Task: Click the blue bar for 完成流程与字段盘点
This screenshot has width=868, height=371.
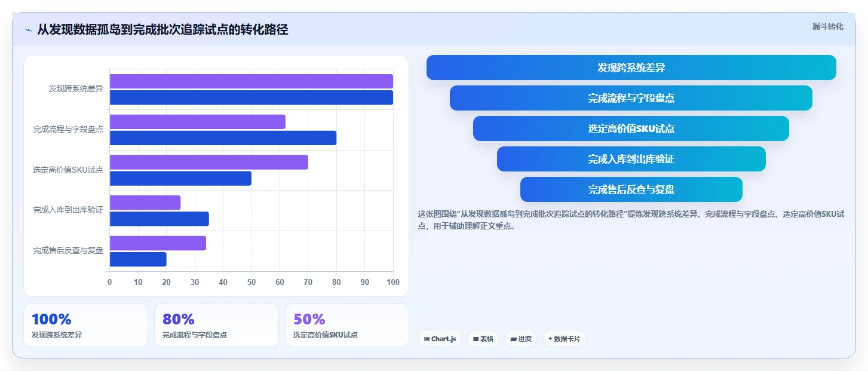Action: click(x=223, y=138)
